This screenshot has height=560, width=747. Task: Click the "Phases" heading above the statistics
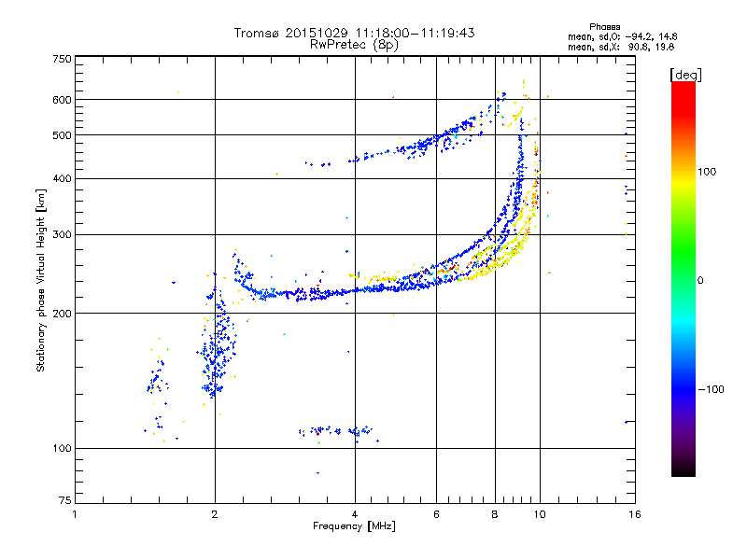(604, 27)
